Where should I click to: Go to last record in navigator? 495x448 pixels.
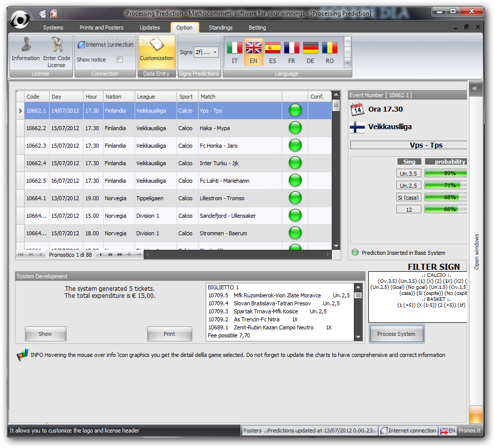pyautogui.click(x=120, y=254)
